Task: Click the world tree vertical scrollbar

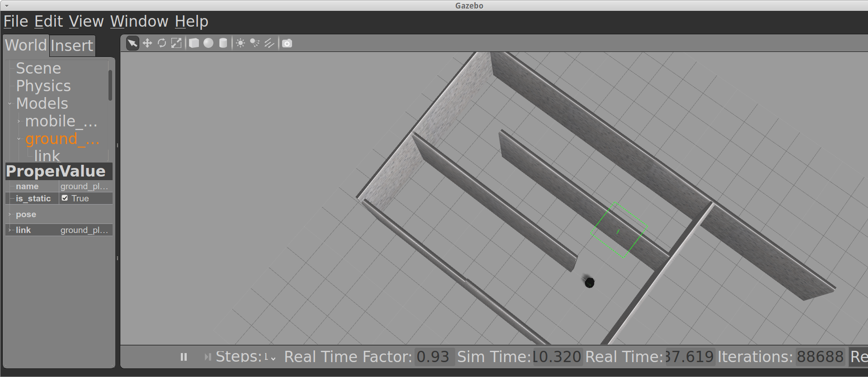Action: [110, 85]
